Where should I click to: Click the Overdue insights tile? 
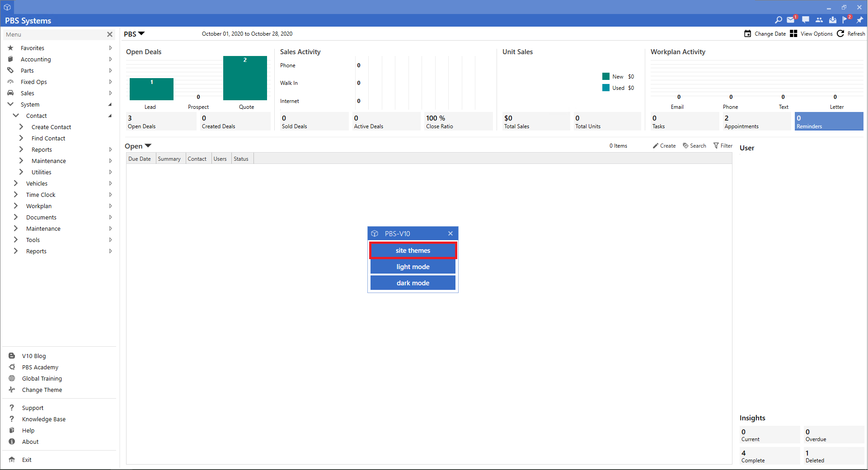(x=834, y=435)
